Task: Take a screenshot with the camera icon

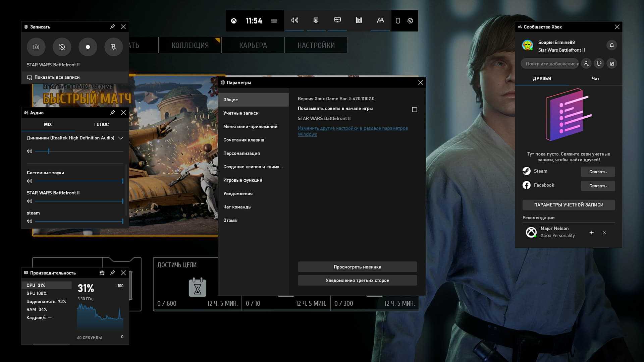Action: (36, 47)
